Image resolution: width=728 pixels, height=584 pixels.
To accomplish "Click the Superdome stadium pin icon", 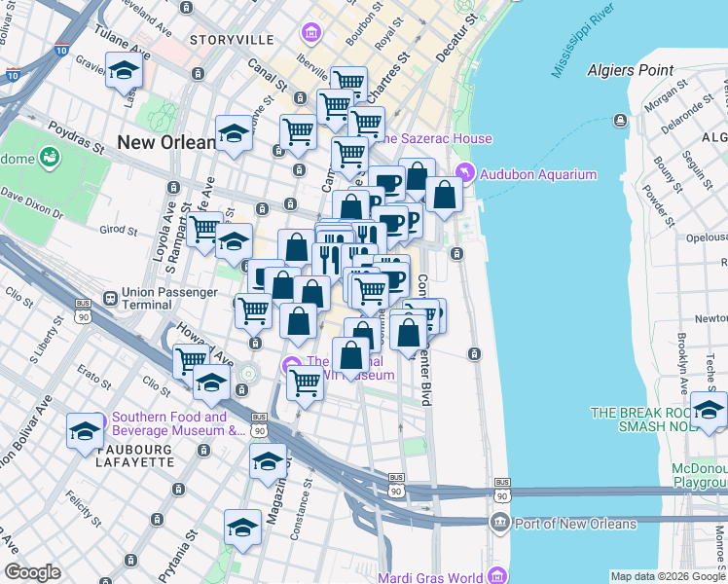I will [50, 158].
